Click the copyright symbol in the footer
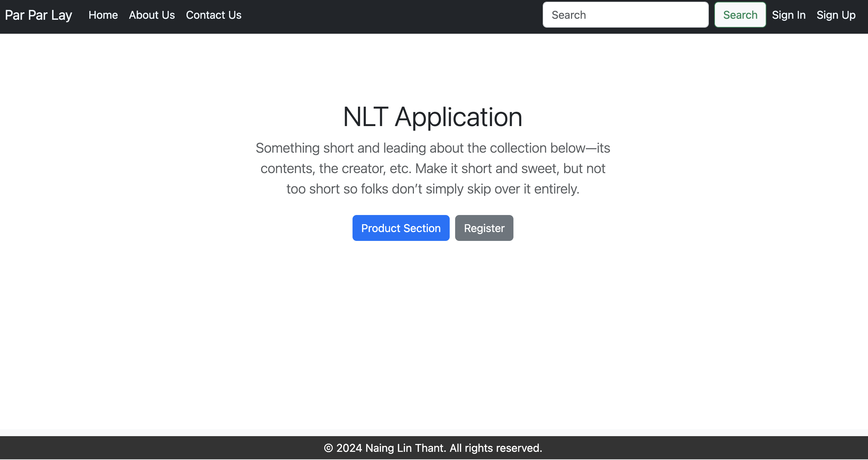The image size is (868, 460). point(328,448)
